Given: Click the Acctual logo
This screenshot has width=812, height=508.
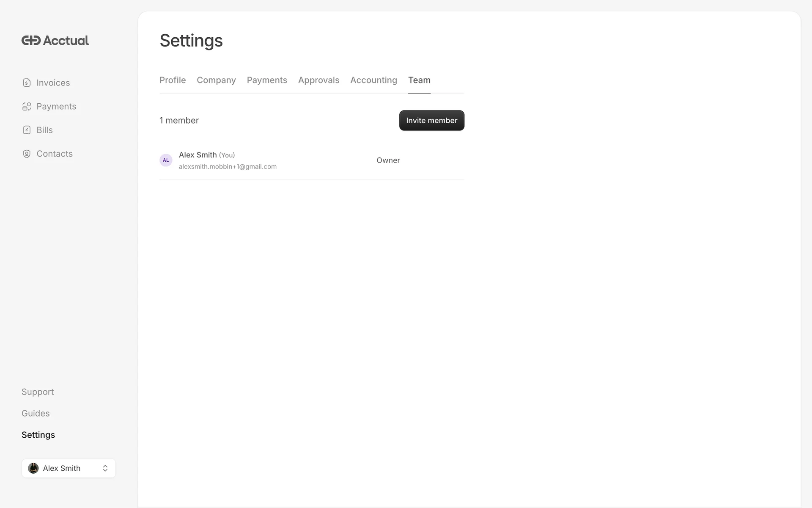Looking at the screenshot, I should (55, 41).
